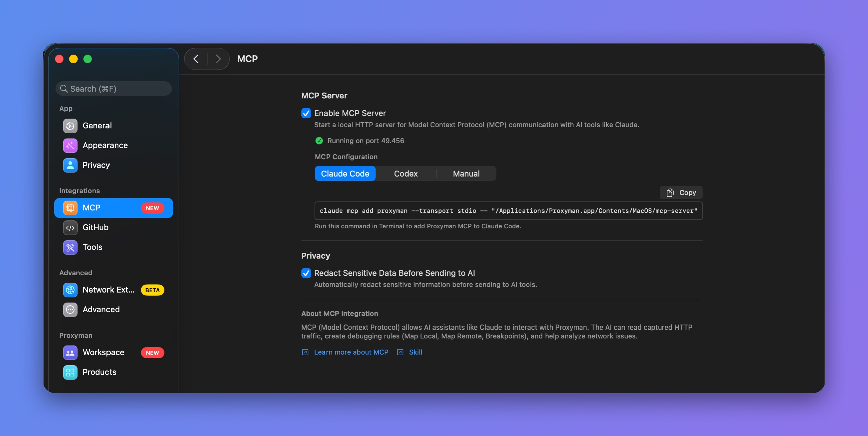This screenshot has height=436, width=868.
Task: Open Tools wrench icon
Action: [70, 247]
